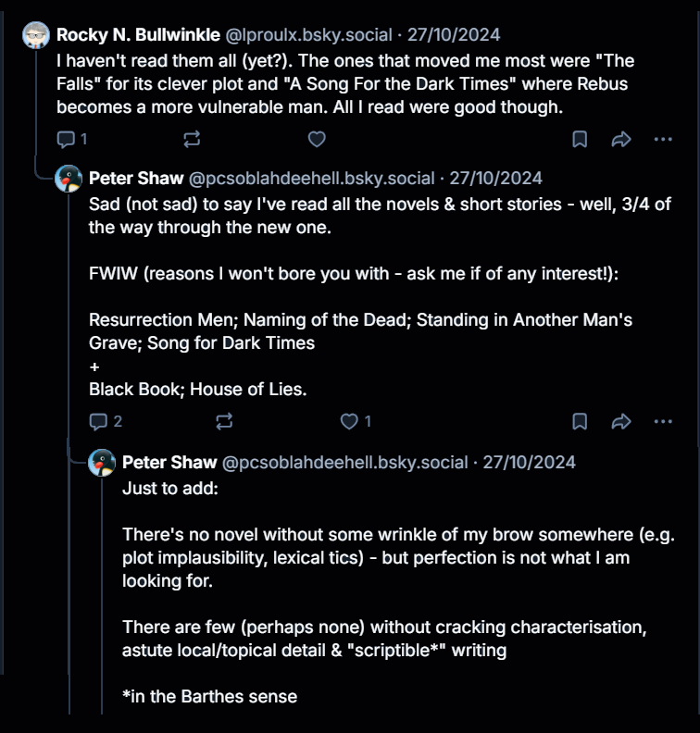
Task: Repost Peter Shaw's Resurrection Men post
Action: coord(224,422)
